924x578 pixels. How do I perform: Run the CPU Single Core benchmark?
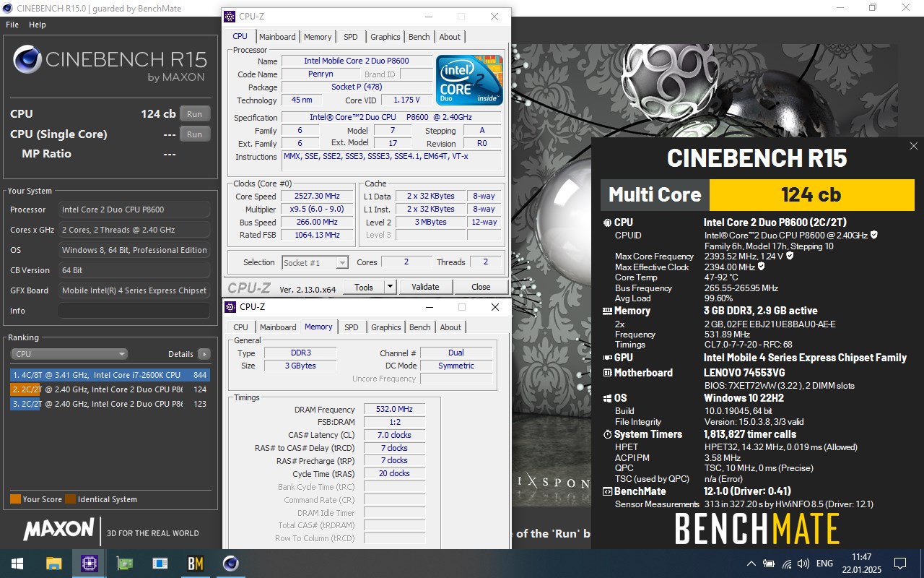coord(195,134)
